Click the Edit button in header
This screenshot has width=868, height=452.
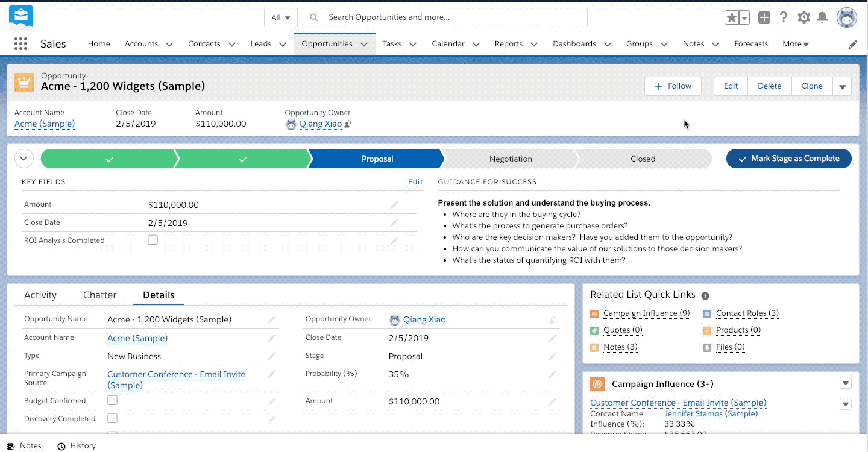pyautogui.click(x=731, y=86)
